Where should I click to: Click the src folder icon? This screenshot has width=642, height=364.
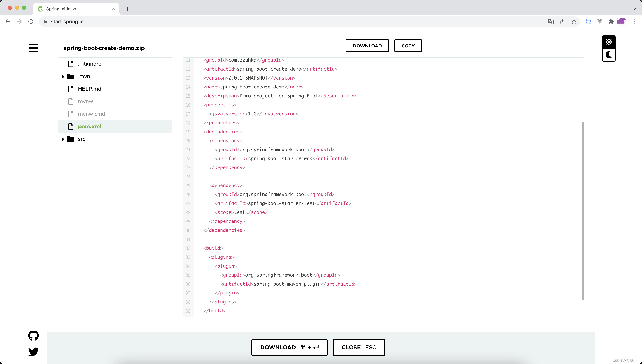tap(70, 139)
